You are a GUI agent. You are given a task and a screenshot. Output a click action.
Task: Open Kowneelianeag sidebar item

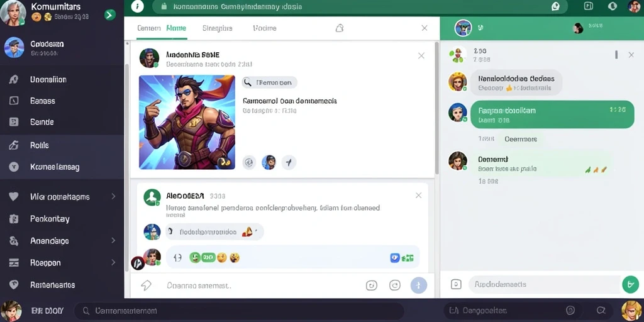coord(62,167)
